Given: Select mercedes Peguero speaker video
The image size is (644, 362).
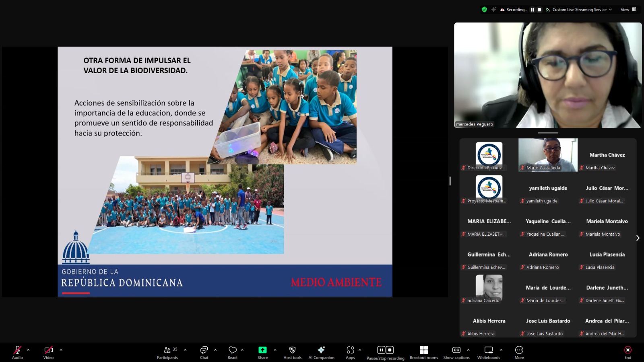Looking at the screenshot, I should click(x=548, y=75).
